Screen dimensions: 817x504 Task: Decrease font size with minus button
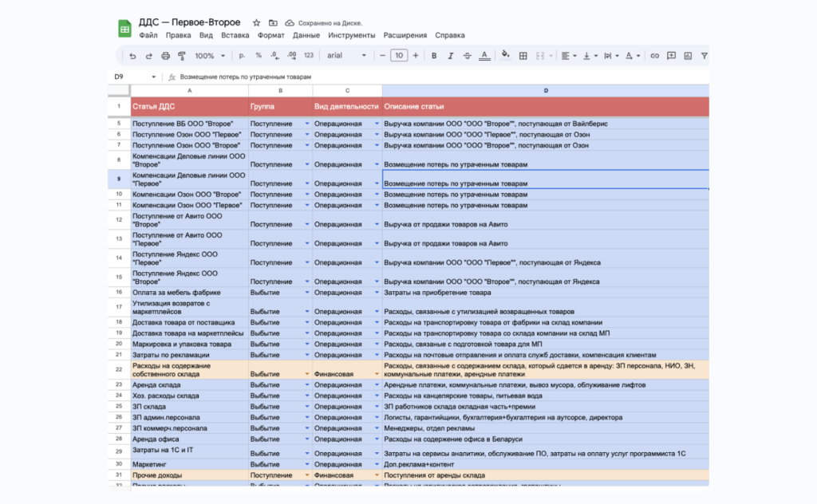pos(382,56)
